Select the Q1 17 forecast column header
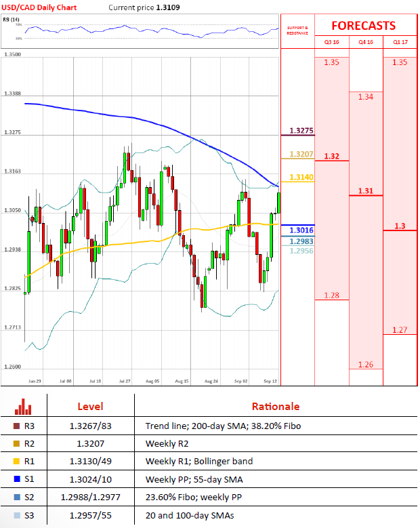 click(400, 42)
